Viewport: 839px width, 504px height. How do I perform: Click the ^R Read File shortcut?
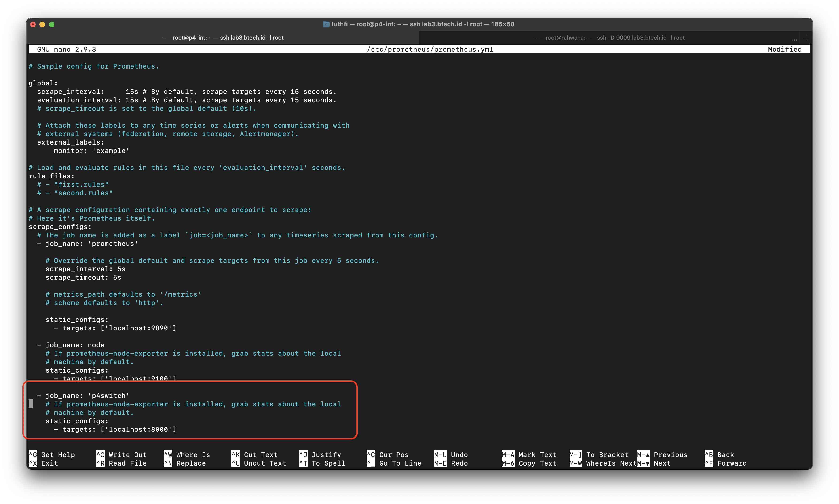pyautogui.click(x=122, y=463)
